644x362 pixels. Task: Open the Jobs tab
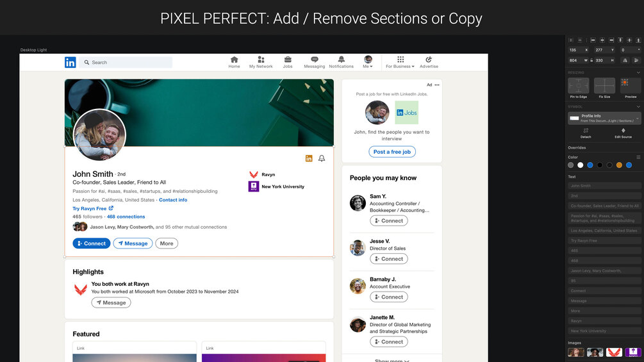pos(288,62)
